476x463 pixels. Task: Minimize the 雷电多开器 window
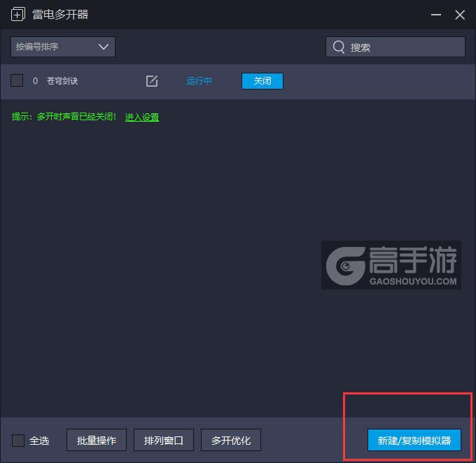pos(436,15)
